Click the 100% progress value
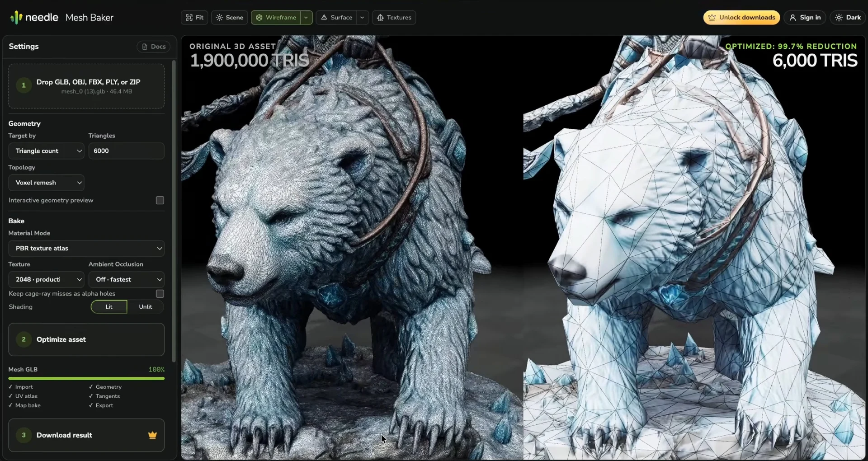Viewport: 868px width, 461px height. (156, 370)
